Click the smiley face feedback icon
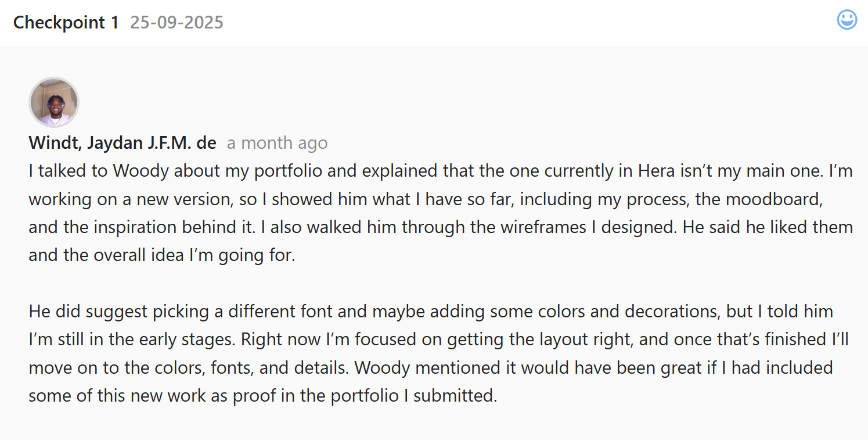868x440 pixels. 847,20
